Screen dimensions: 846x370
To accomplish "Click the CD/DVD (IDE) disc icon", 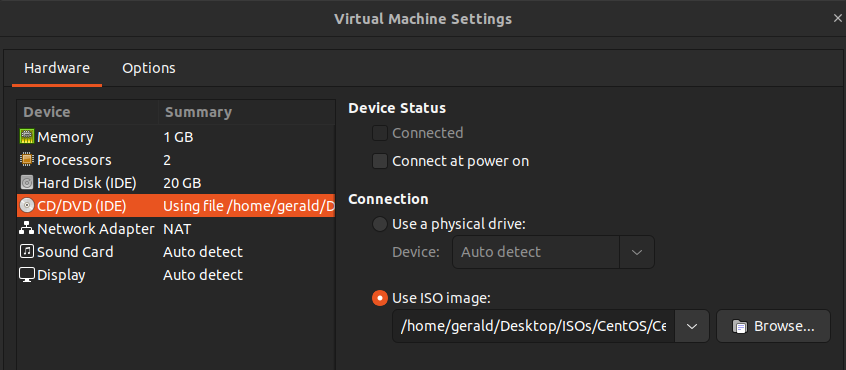I will pyautogui.click(x=27, y=205).
